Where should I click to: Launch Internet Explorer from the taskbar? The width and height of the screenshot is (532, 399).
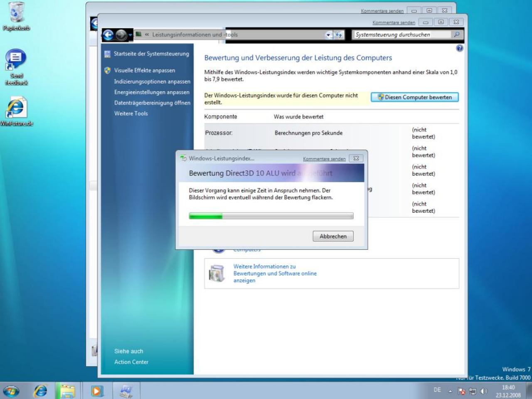point(40,391)
